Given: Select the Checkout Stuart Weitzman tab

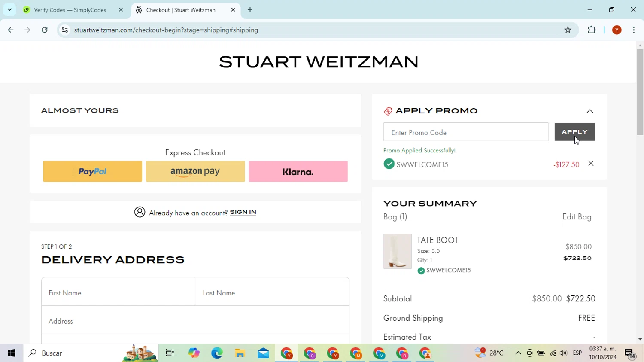Looking at the screenshot, I should [180, 10].
